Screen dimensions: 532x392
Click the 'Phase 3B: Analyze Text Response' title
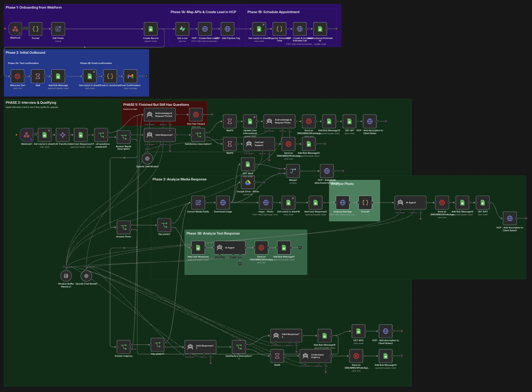[x=213, y=233]
